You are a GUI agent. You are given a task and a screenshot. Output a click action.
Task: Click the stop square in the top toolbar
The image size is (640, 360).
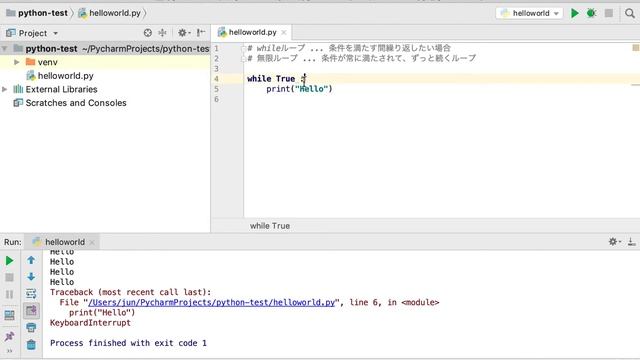pos(609,13)
